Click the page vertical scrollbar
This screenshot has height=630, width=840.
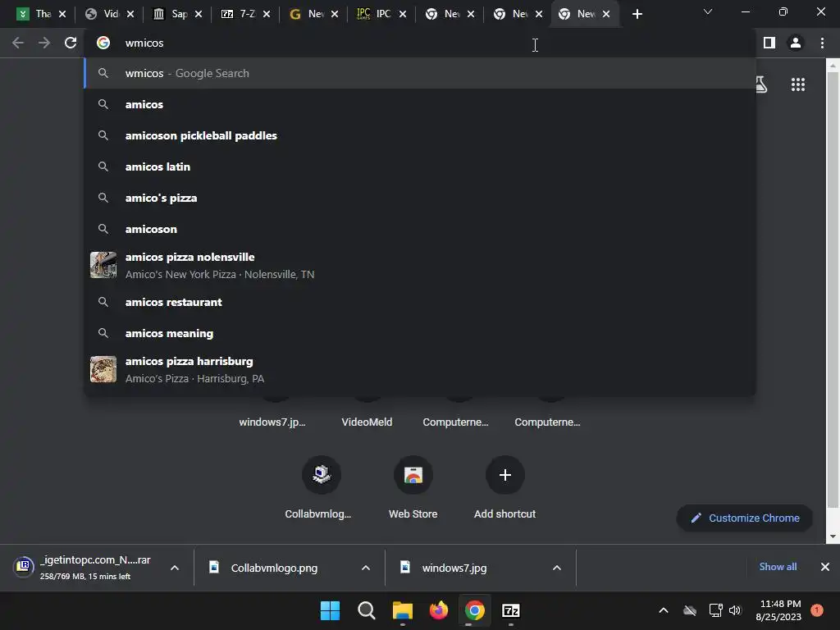point(833,290)
